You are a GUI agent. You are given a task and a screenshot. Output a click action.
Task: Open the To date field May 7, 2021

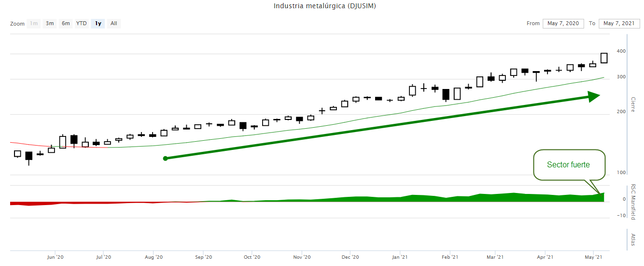619,23
